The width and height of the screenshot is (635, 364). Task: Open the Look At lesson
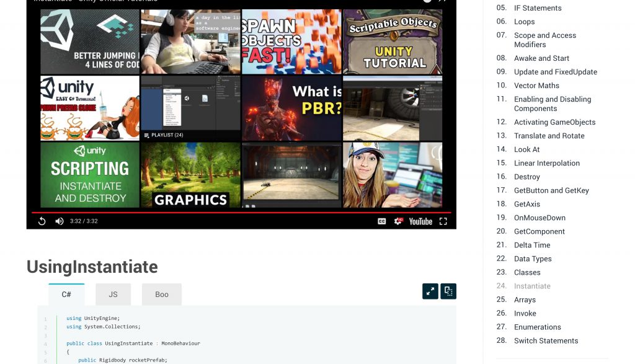click(x=526, y=150)
